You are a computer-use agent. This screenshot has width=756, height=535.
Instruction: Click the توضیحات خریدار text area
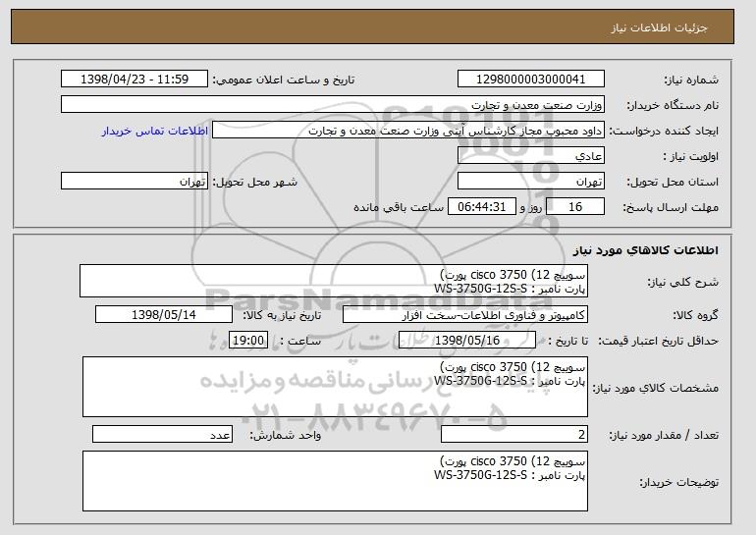tap(335, 481)
